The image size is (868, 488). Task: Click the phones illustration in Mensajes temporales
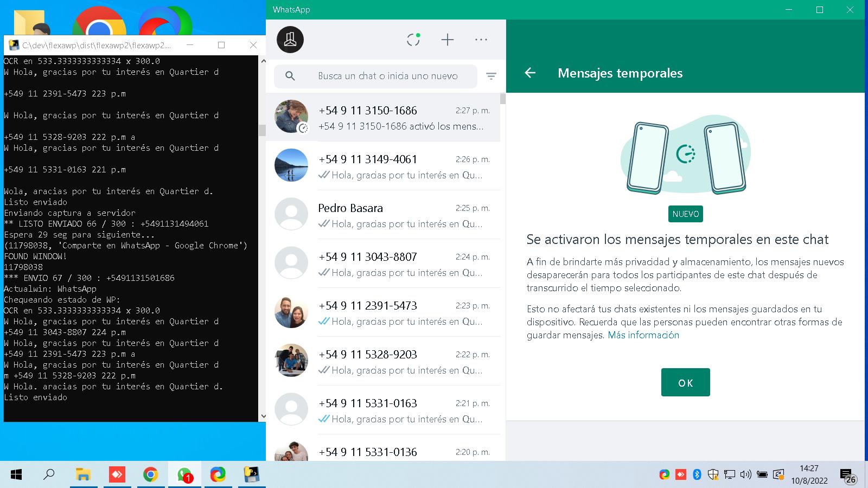coord(686,155)
